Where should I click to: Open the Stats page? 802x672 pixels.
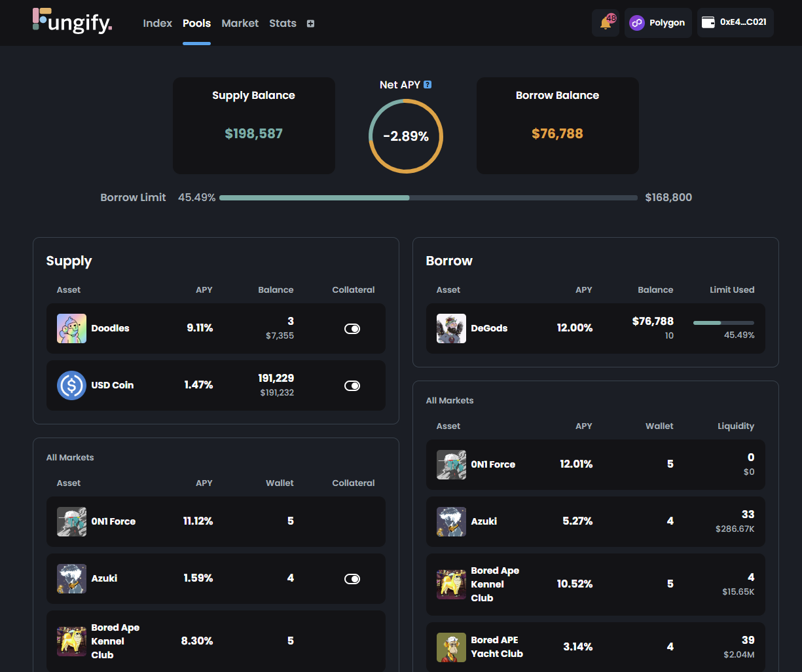coord(282,23)
